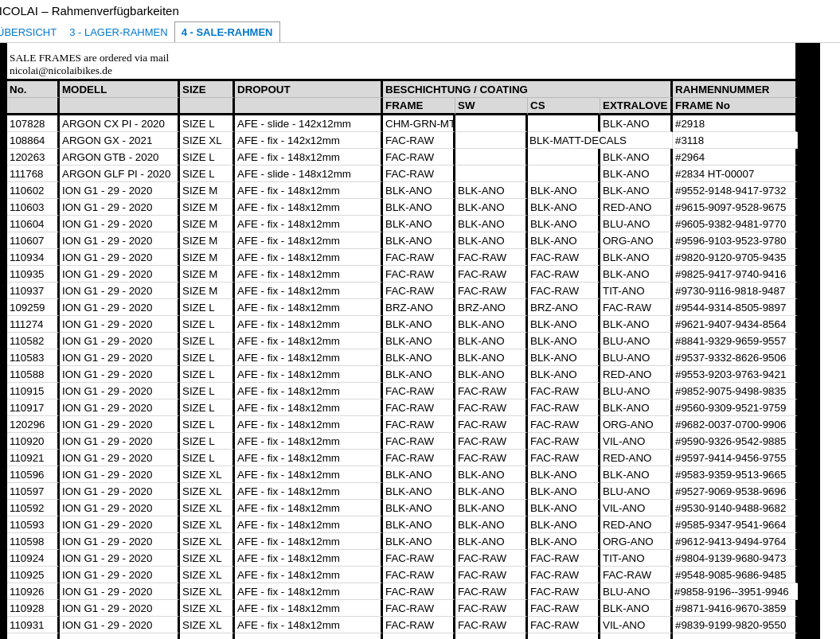Switch to the 3 - LAGER-RAHMEN tab
The width and height of the screenshot is (840, 639).
pos(118,33)
